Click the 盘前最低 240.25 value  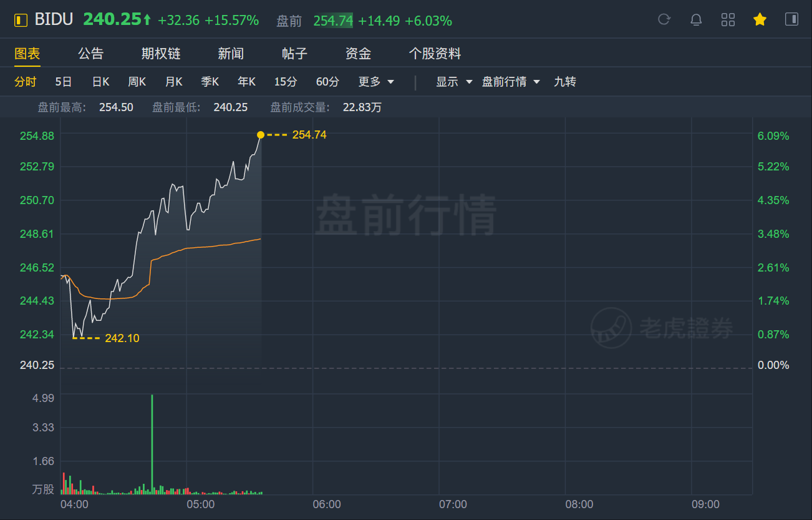click(231, 107)
